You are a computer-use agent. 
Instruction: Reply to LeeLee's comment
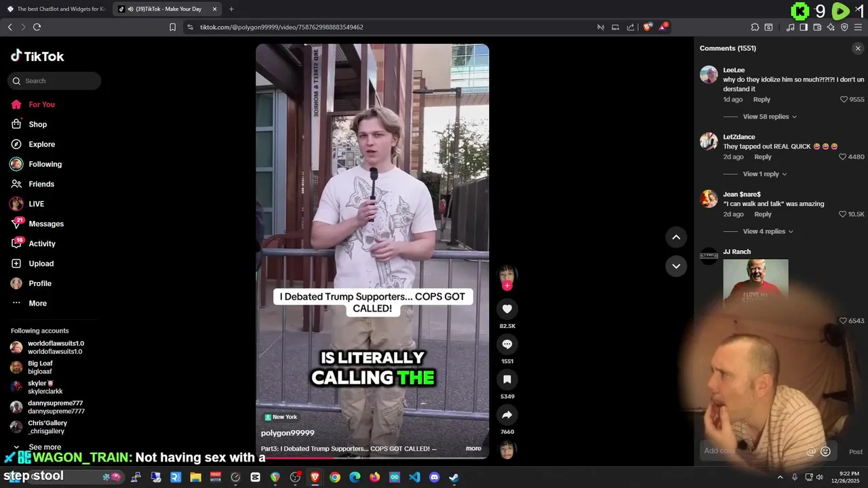(762, 100)
